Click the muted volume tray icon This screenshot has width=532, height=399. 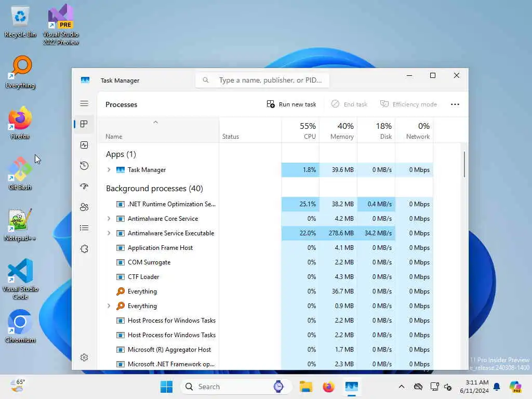click(x=448, y=387)
